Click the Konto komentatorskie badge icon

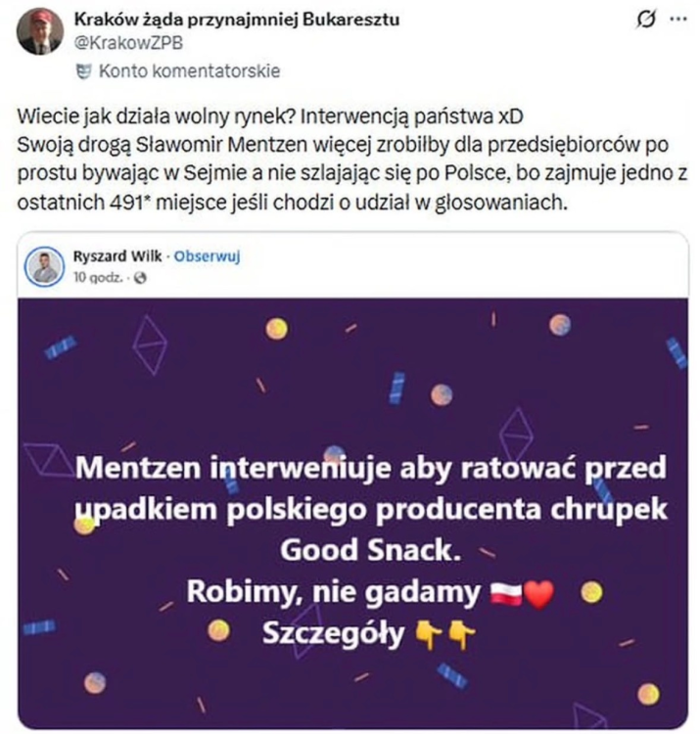84,70
